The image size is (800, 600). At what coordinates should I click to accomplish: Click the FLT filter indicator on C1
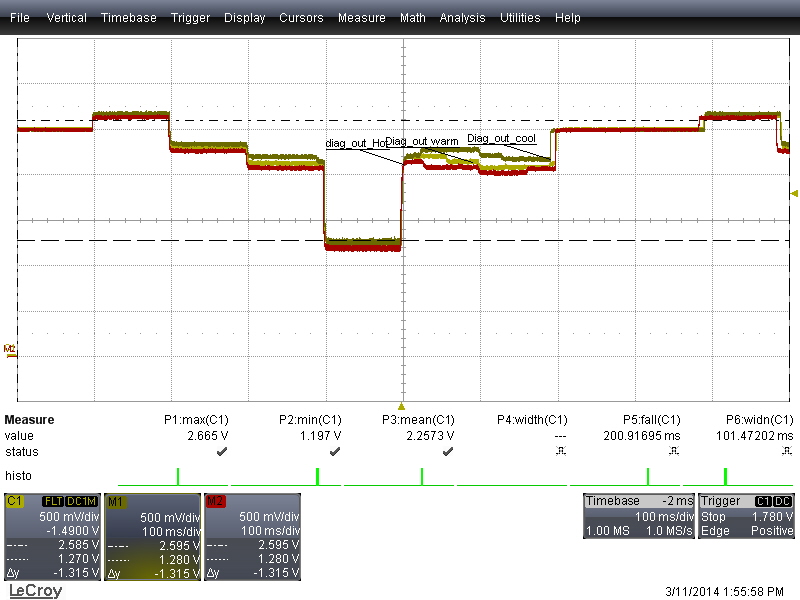[54, 502]
